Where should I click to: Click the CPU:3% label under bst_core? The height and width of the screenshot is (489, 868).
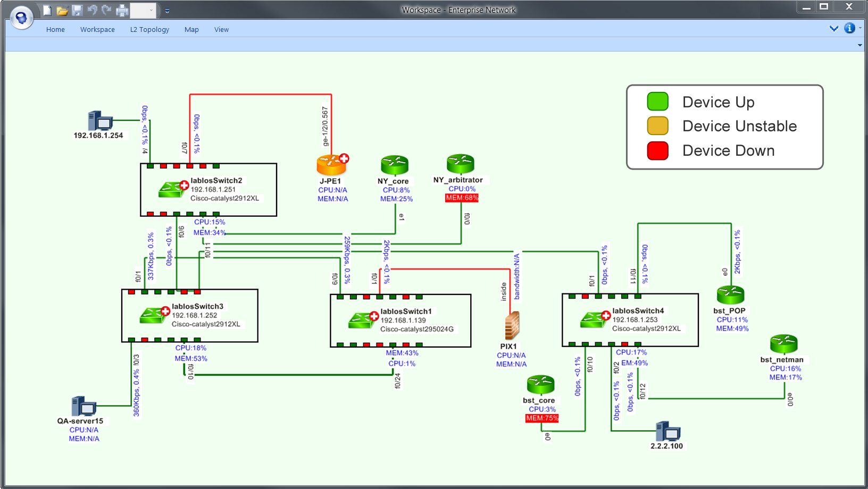pos(542,409)
